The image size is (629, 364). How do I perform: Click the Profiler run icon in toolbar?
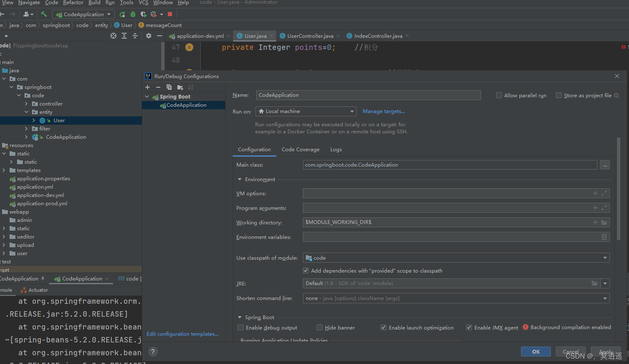click(154, 14)
